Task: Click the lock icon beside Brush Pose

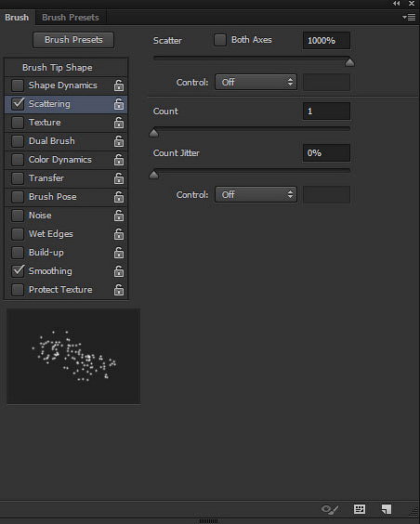Action: click(x=119, y=197)
